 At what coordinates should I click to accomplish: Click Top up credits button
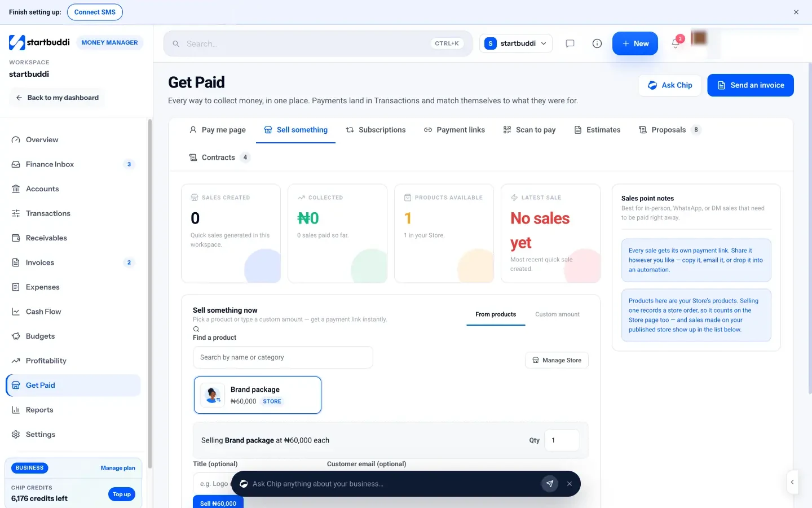[x=122, y=494]
